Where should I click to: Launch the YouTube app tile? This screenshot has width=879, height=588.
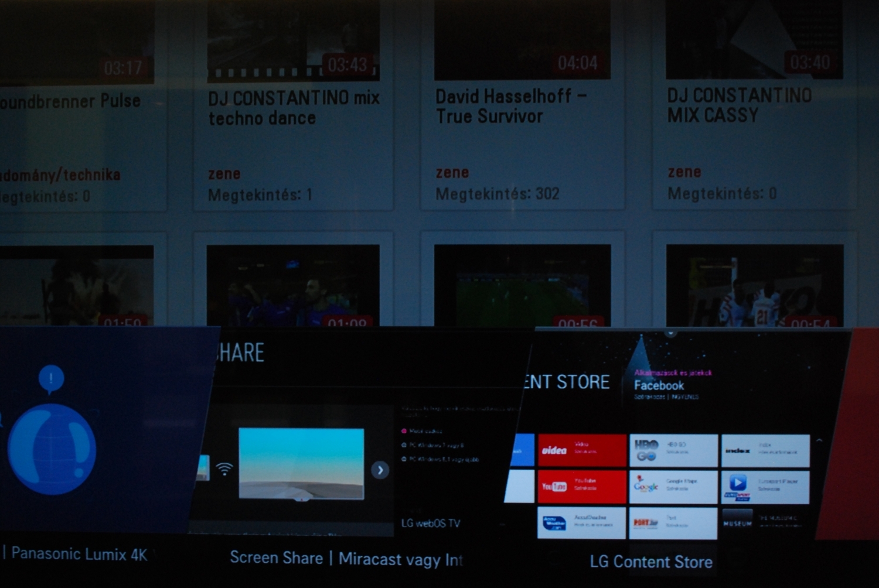pos(582,486)
